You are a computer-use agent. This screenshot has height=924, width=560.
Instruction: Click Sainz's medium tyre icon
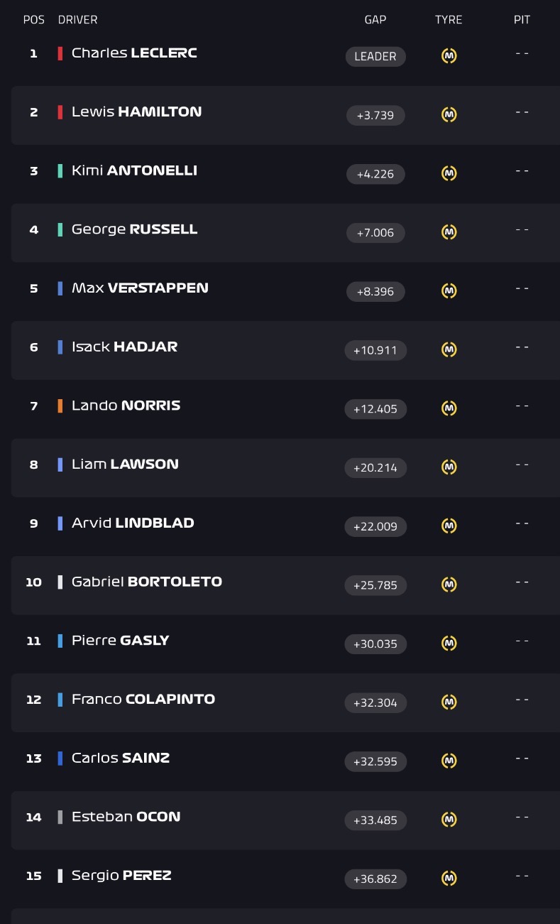click(x=449, y=761)
